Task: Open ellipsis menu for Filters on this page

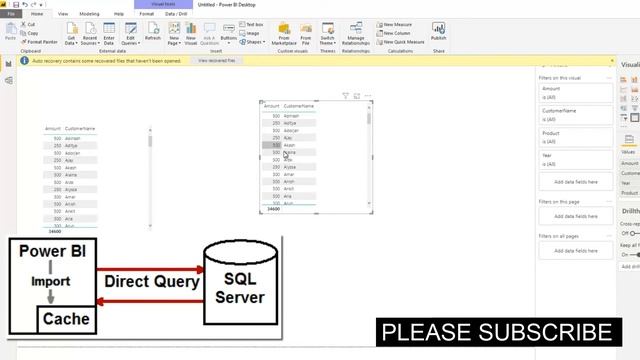Action: point(609,202)
